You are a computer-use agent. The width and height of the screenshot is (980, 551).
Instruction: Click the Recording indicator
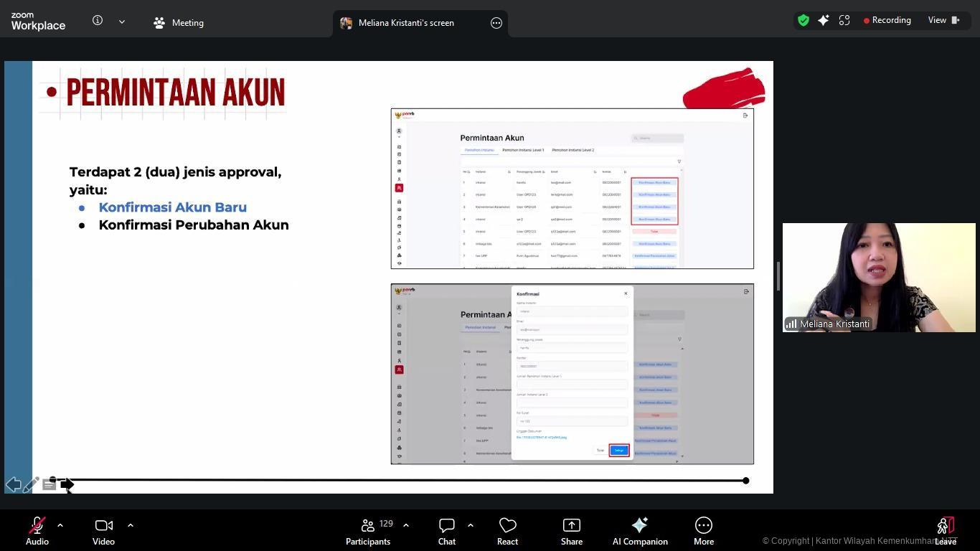pos(887,20)
